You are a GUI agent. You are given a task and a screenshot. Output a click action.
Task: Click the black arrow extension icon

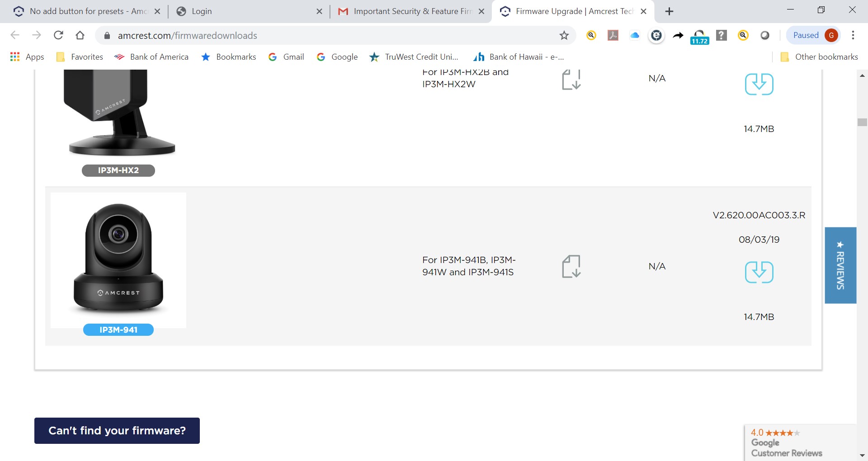point(678,35)
